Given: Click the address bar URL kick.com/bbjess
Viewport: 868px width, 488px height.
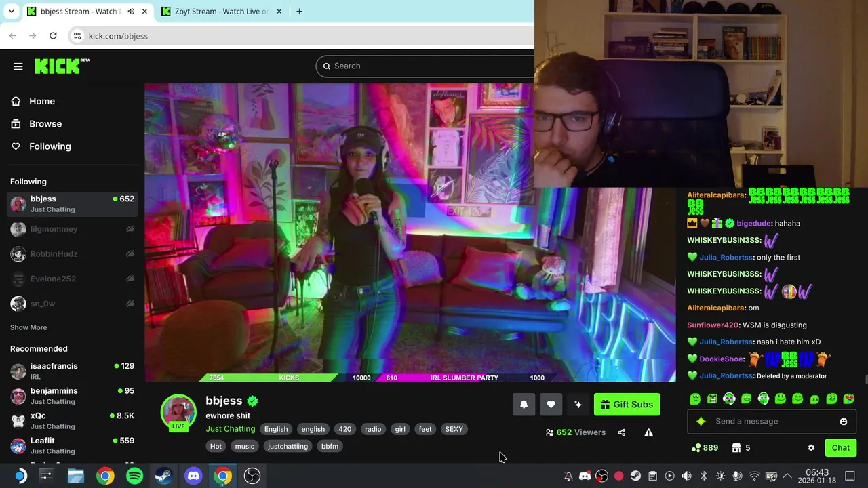Looking at the screenshot, I should [118, 36].
